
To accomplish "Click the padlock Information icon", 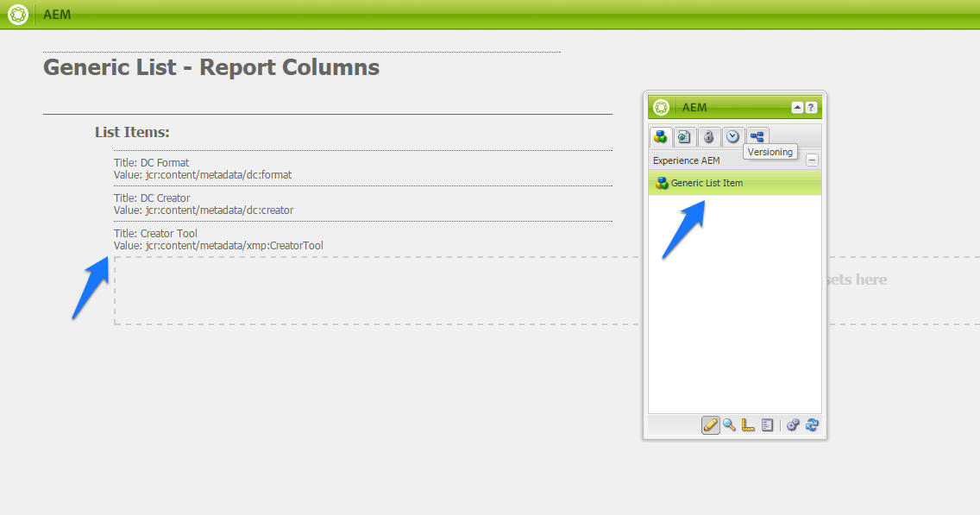I will (x=707, y=136).
